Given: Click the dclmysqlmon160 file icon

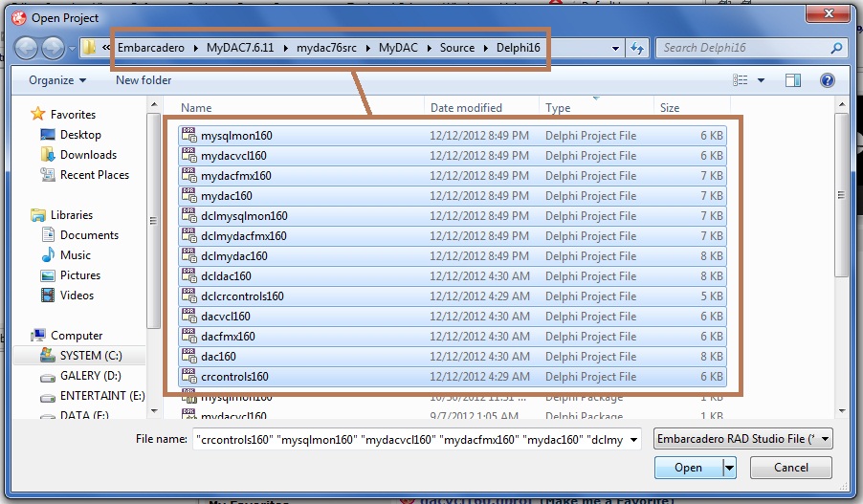Looking at the screenshot, I should [x=189, y=215].
